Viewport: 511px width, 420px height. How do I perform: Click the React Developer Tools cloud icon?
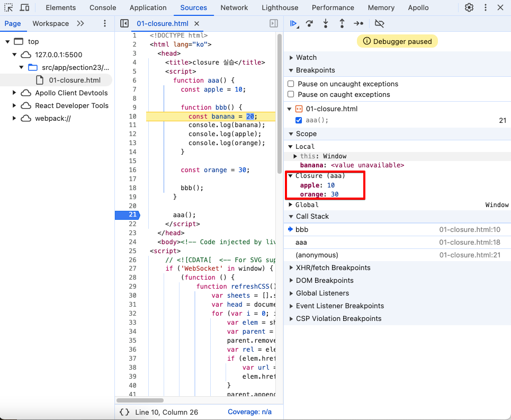[x=26, y=105]
